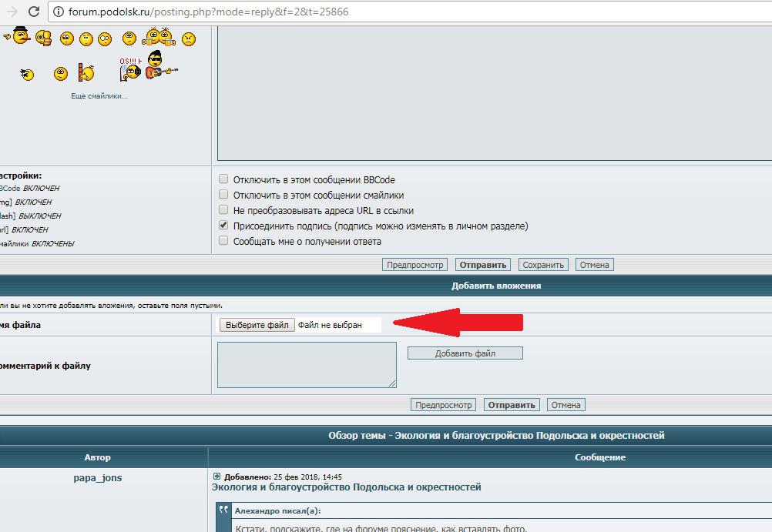
Task: Click the browser address bar URL
Action: (x=208, y=12)
